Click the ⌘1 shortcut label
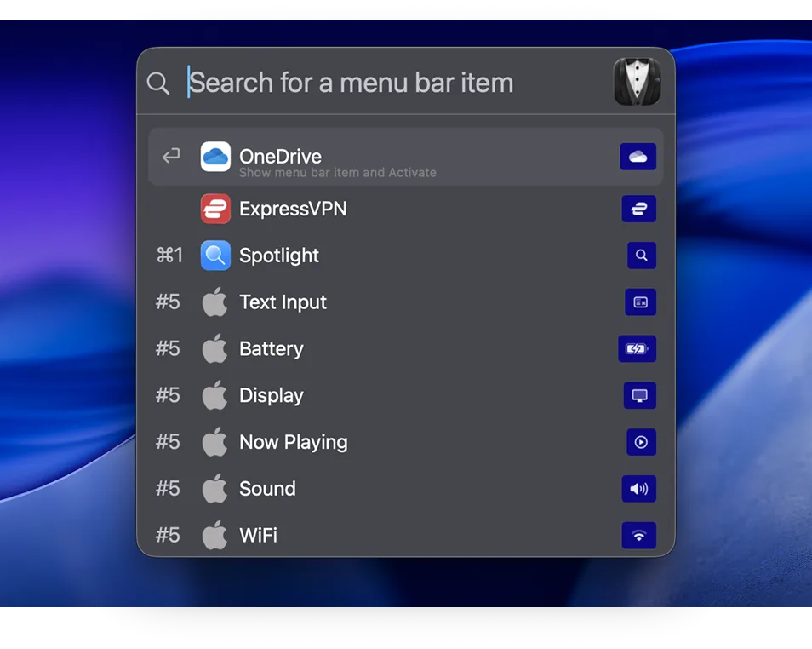The width and height of the screenshot is (812, 649). point(170,255)
